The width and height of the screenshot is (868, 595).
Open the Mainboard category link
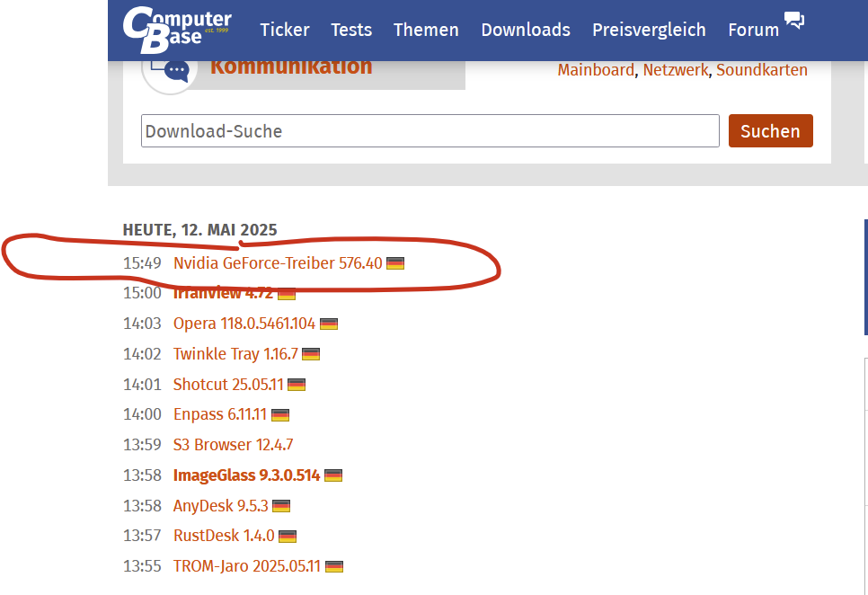coord(596,70)
